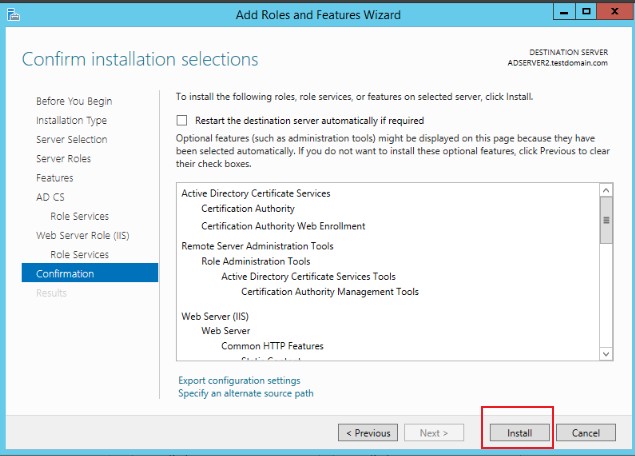Screen dimensions: 635x456
Task: Minimize the wizard window
Action: point(564,11)
